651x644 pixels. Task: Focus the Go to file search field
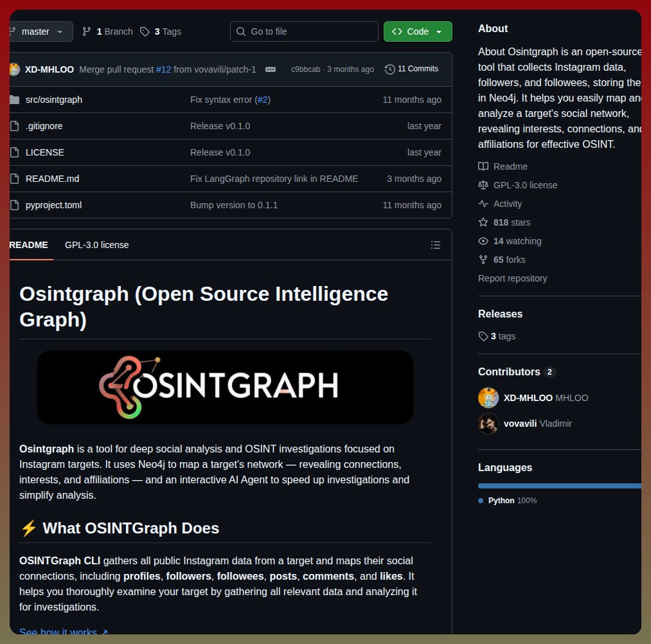[x=304, y=31]
